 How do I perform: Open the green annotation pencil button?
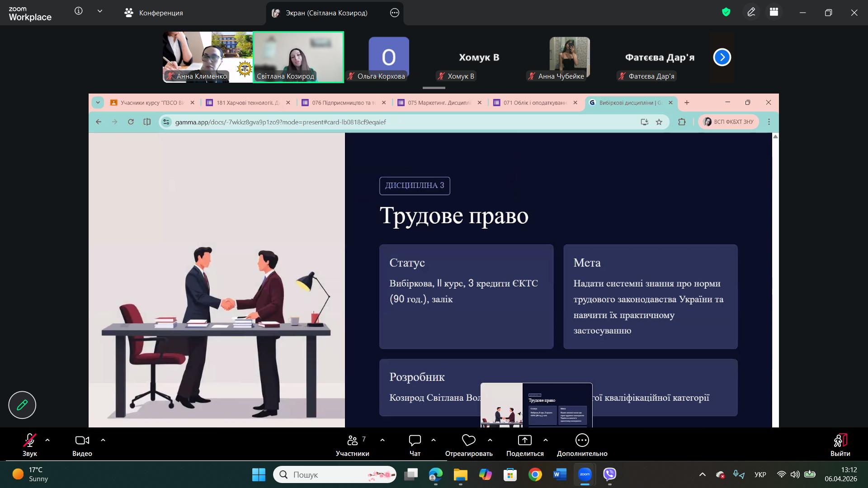click(22, 405)
